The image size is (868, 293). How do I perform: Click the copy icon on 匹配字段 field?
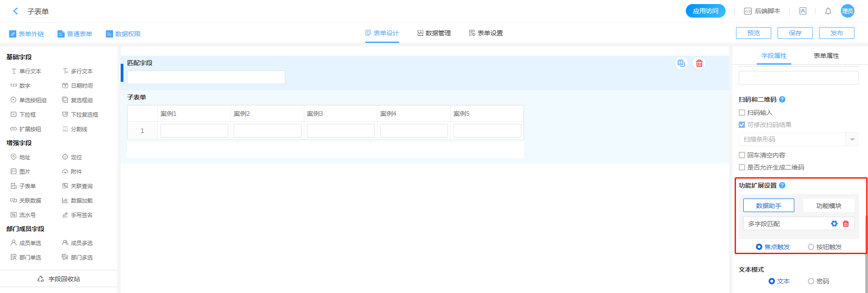coord(681,63)
